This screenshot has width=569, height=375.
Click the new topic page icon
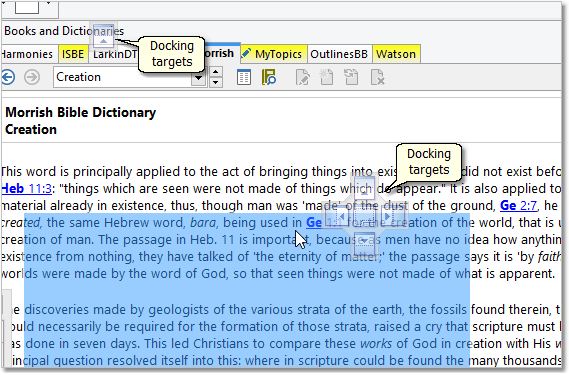click(x=326, y=77)
